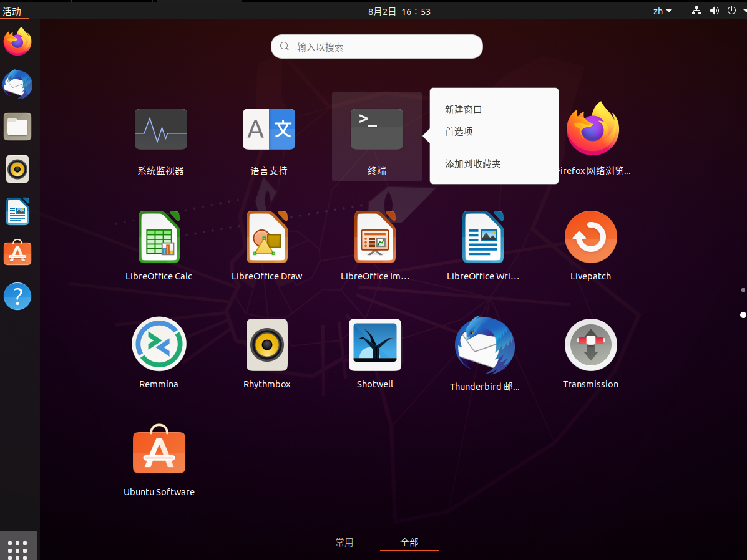Select 新建窗口 from context menu

(464, 110)
